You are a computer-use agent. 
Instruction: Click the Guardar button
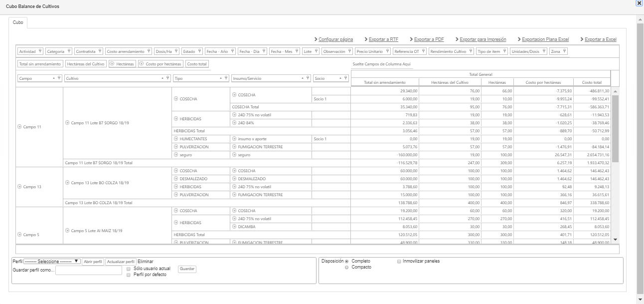[187, 269]
